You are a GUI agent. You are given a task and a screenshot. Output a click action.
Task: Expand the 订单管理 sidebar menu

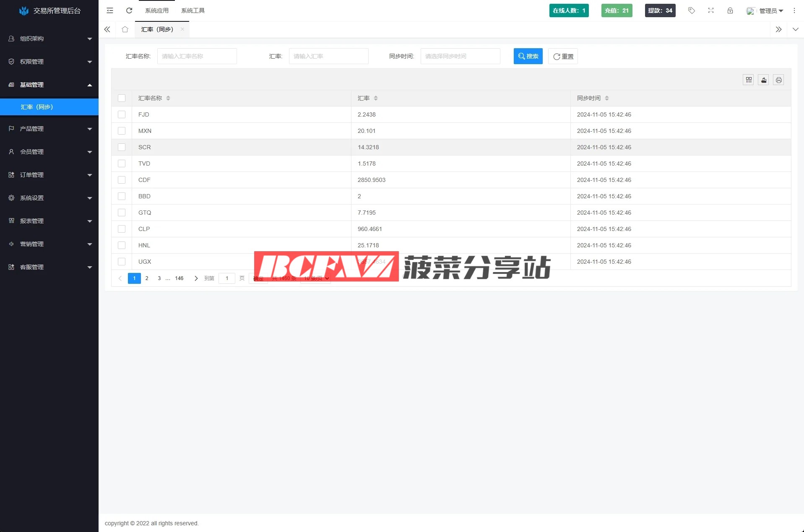pyautogui.click(x=49, y=175)
